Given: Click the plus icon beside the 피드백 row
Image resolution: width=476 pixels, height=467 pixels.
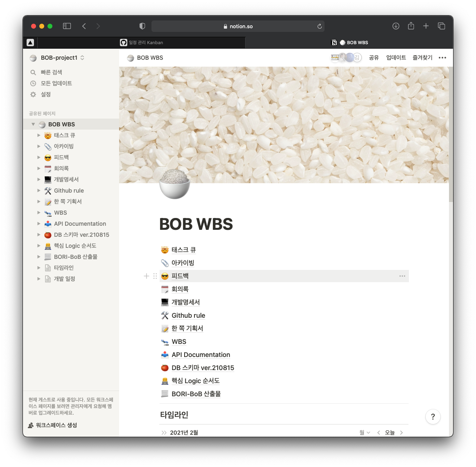Looking at the screenshot, I should point(147,276).
